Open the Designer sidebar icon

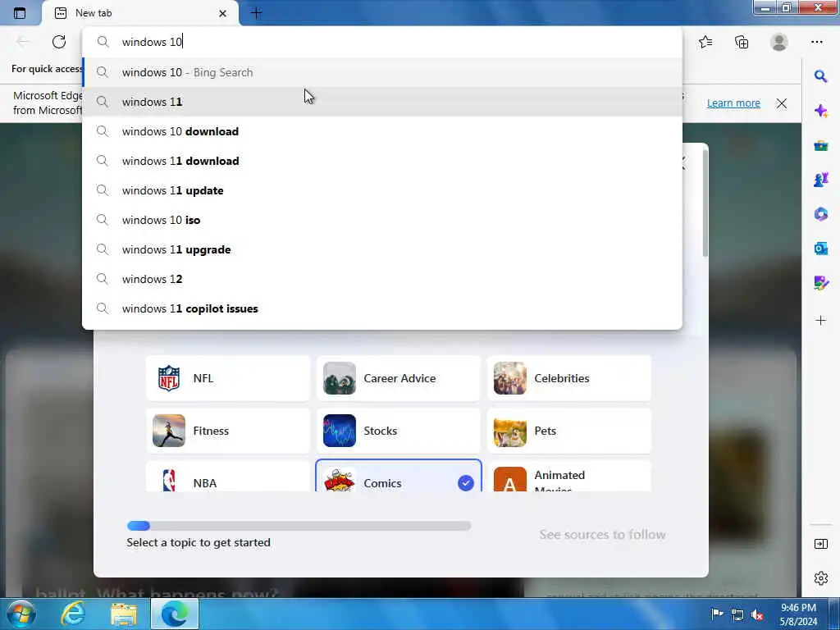(x=820, y=283)
